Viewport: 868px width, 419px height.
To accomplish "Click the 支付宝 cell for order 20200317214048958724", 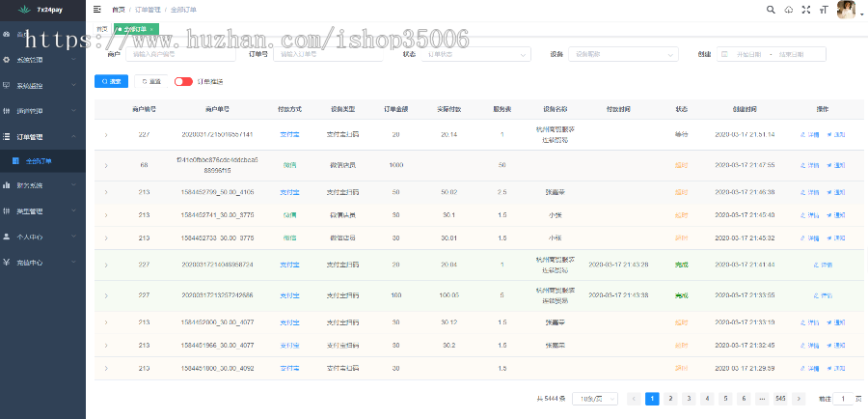I will point(289,265).
